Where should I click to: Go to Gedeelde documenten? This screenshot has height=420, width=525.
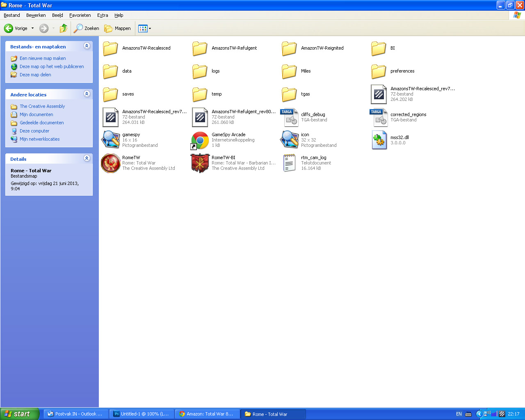[42, 123]
